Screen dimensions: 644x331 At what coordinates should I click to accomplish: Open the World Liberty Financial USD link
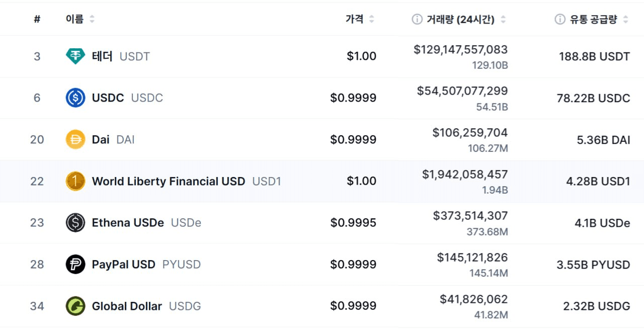pyautogui.click(x=168, y=181)
